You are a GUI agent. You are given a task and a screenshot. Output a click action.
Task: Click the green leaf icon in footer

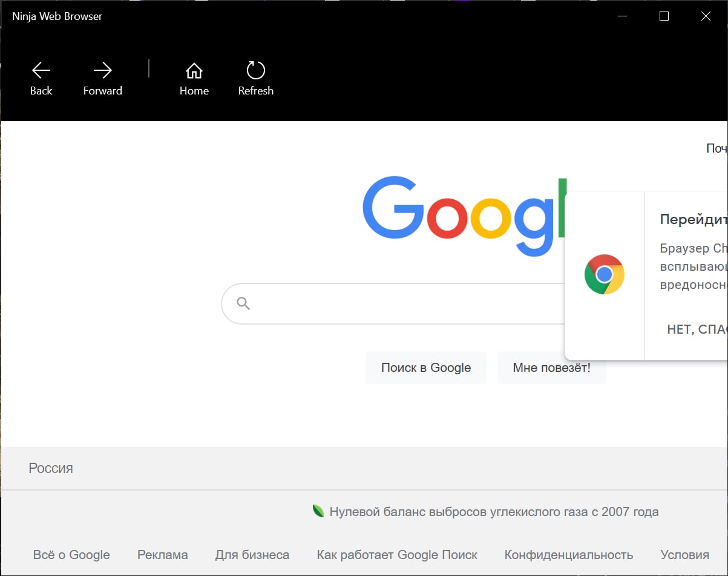pos(318,511)
